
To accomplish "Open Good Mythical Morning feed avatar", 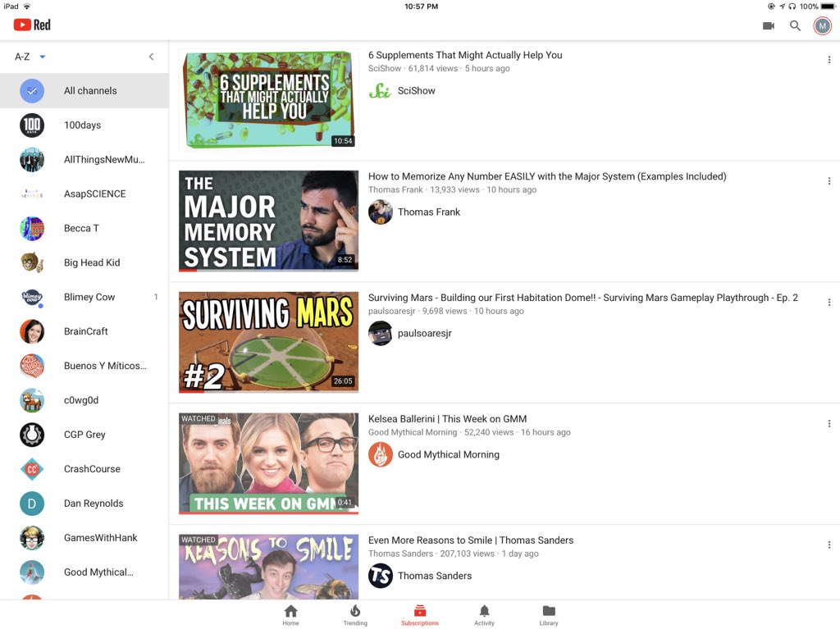I will [x=381, y=454].
